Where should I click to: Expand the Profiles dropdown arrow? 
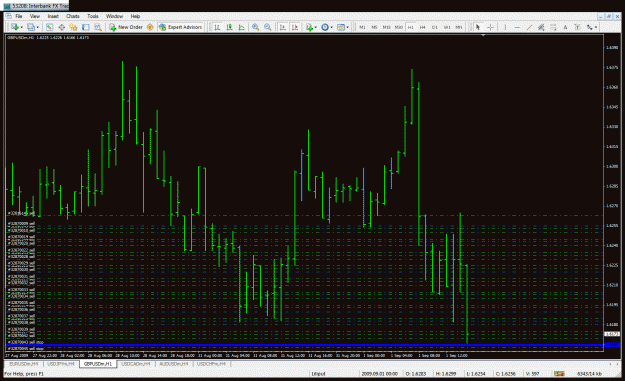point(37,27)
